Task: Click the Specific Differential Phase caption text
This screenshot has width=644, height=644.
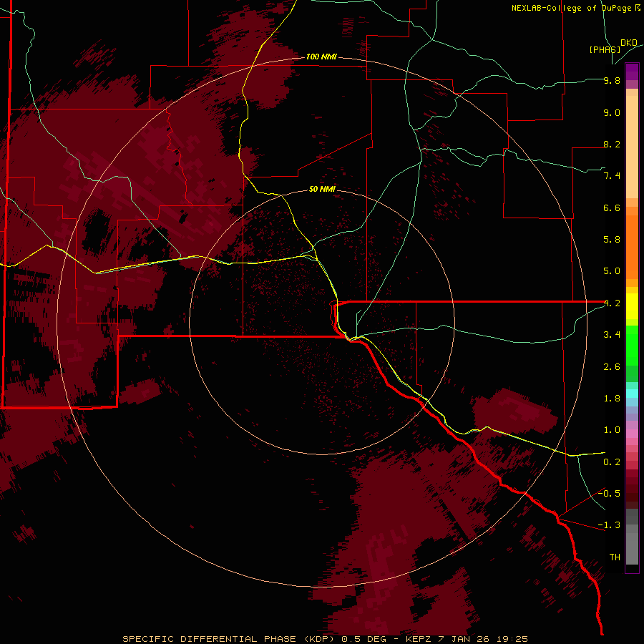Action: point(325,639)
